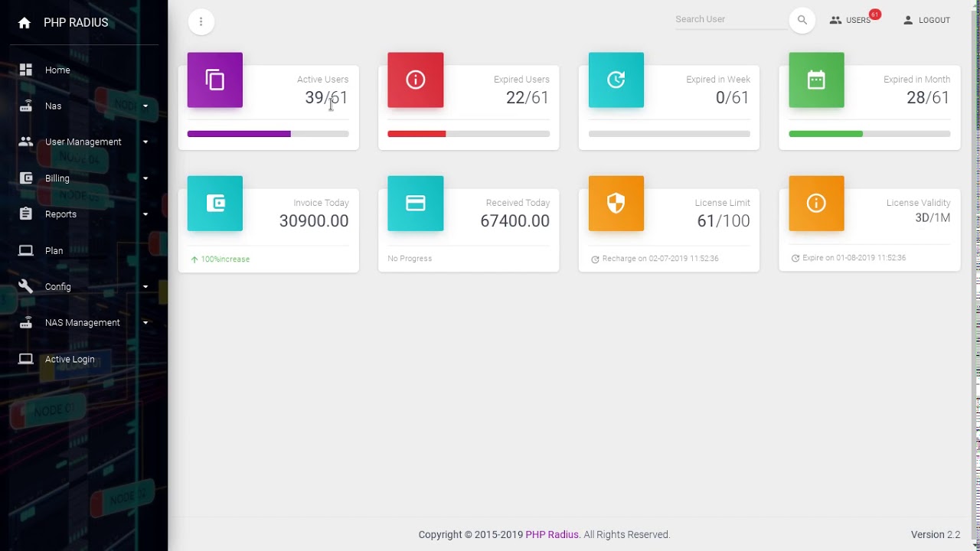The width and height of the screenshot is (980, 551).
Task: Click the red Expired Users info icon
Action: click(x=416, y=80)
